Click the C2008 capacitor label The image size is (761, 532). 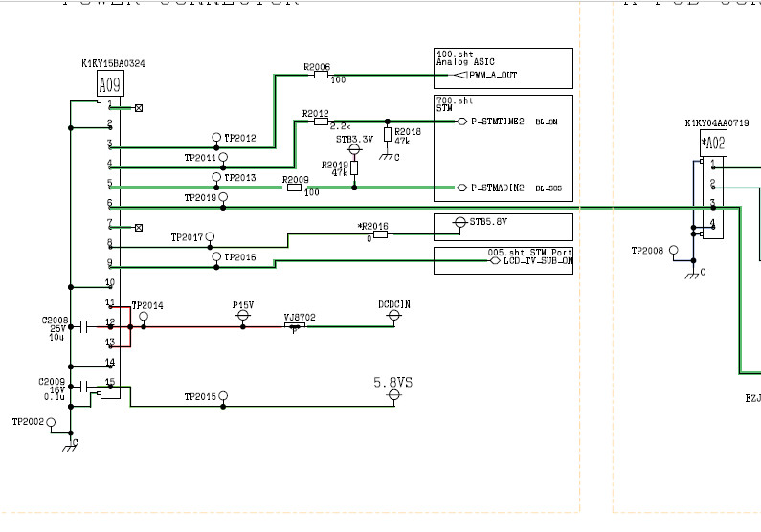click(x=55, y=321)
